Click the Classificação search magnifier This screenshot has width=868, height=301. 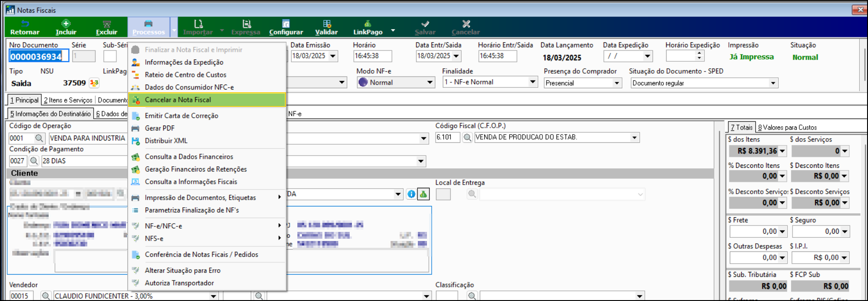coord(472,296)
